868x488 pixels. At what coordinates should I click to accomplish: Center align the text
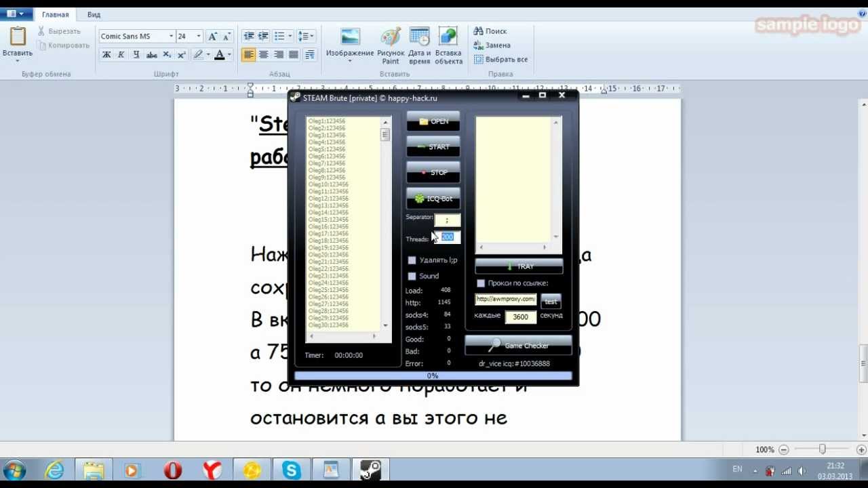point(263,55)
